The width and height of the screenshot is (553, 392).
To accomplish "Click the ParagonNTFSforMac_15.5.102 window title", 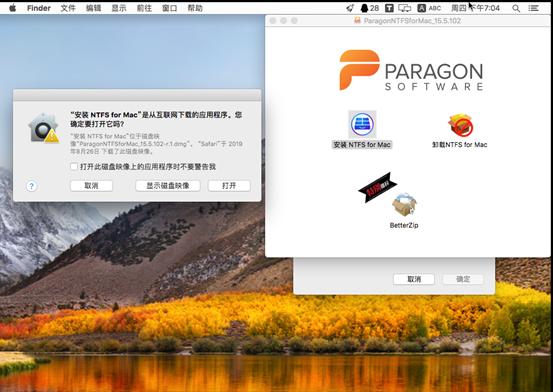I will tap(412, 21).
